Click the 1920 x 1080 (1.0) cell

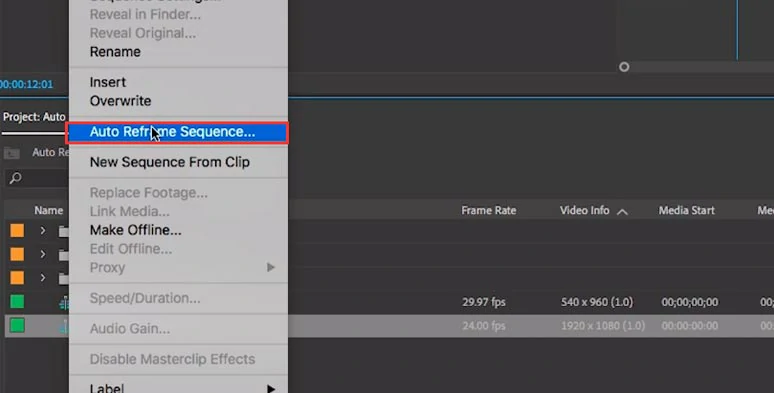tap(603, 326)
